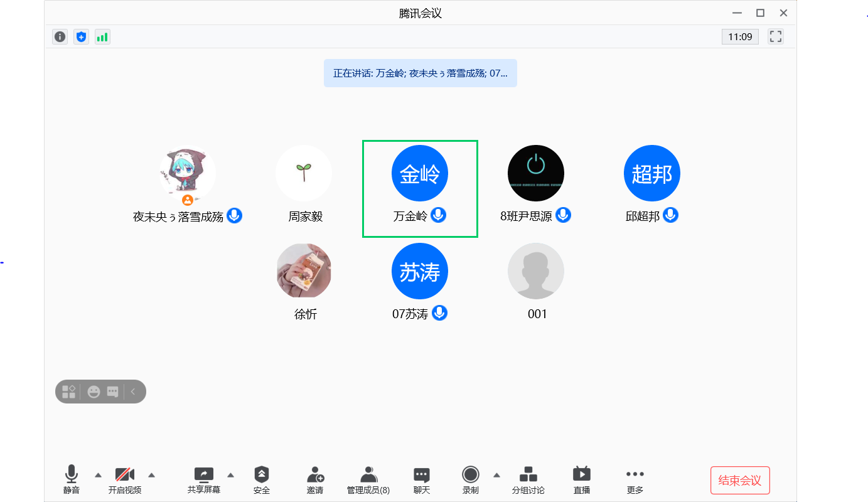Expand audio options arrow beside 静音

click(98, 474)
